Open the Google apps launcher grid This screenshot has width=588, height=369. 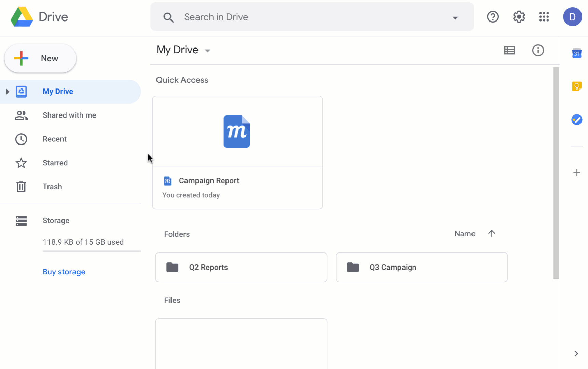click(x=544, y=17)
